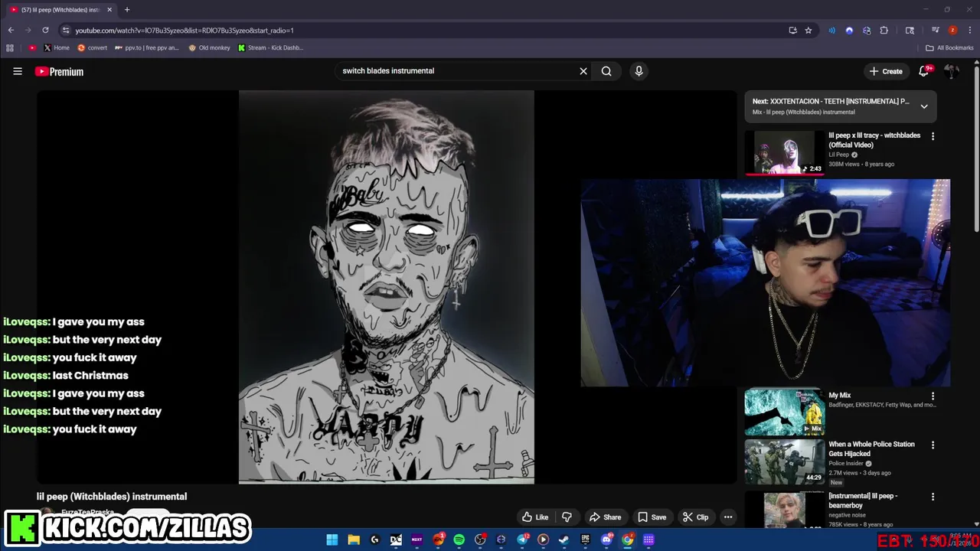Open the All Bookmarks folder

(x=949, y=47)
